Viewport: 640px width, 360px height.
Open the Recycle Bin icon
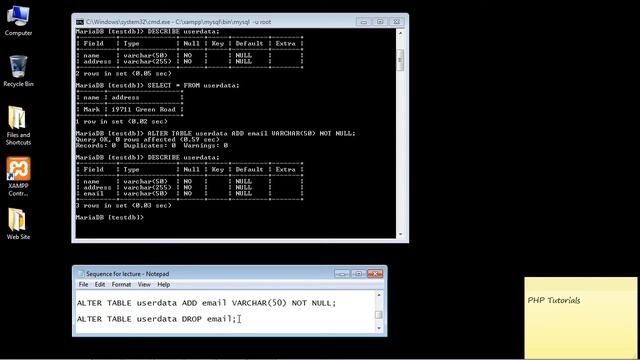pos(18,71)
